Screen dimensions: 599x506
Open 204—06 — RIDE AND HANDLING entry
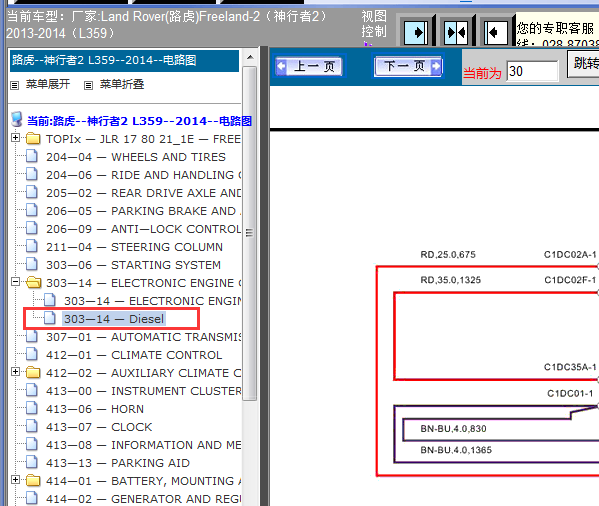point(143,175)
